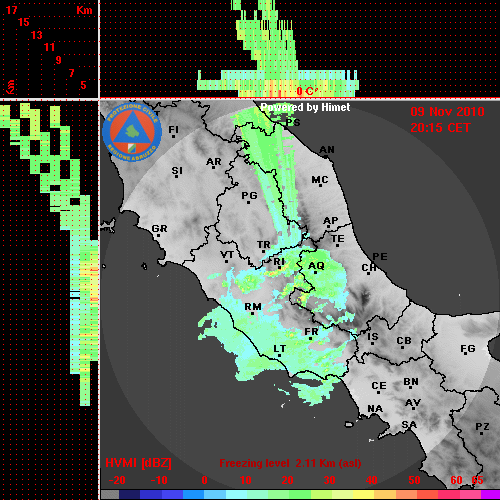The height and width of the screenshot is (500, 500).
Task: Pick the magenta swatch at color bar end
Action: tap(491, 495)
